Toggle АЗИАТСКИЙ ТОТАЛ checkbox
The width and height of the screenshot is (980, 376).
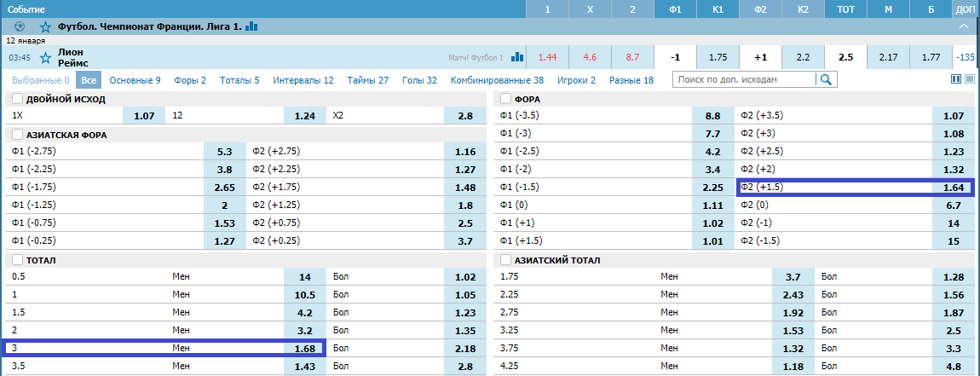click(x=505, y=260)
